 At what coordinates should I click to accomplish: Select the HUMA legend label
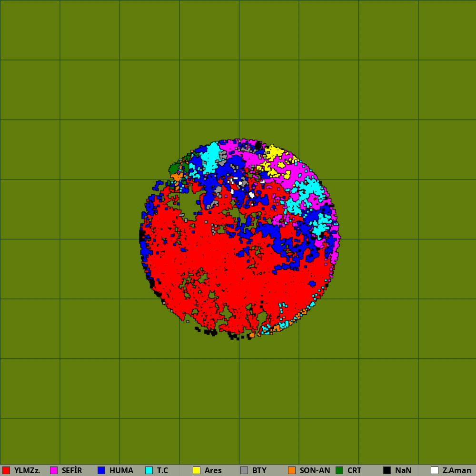[121, 471]
